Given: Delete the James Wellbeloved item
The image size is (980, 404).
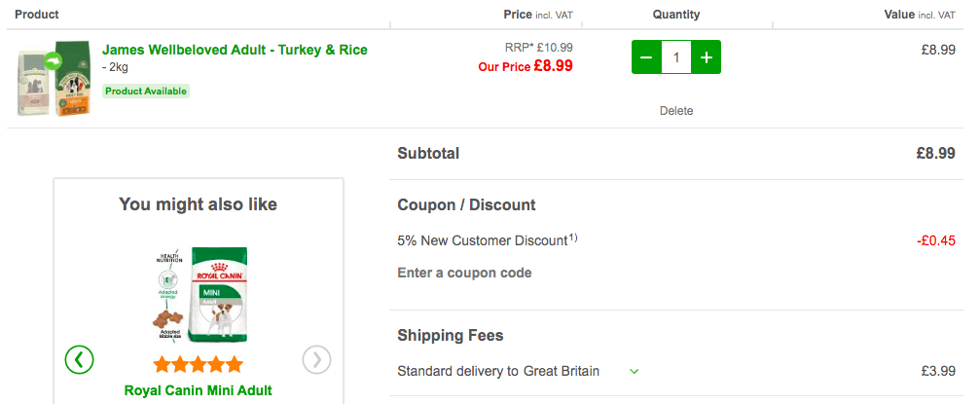Looking at the screenshot, I should pos(676,111).
